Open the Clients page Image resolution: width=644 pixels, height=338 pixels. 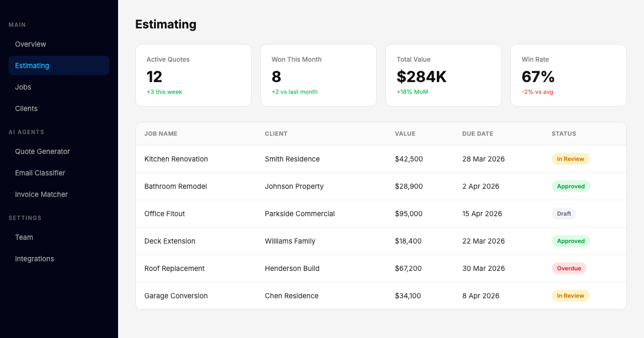26,108
